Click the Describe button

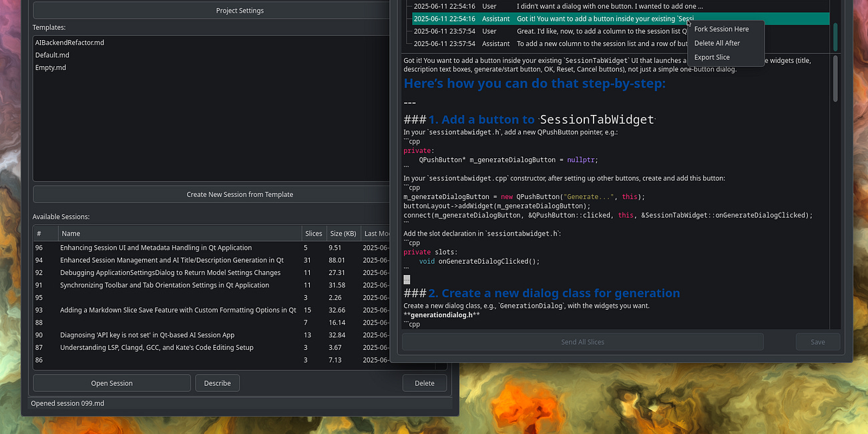click(217, 383)
